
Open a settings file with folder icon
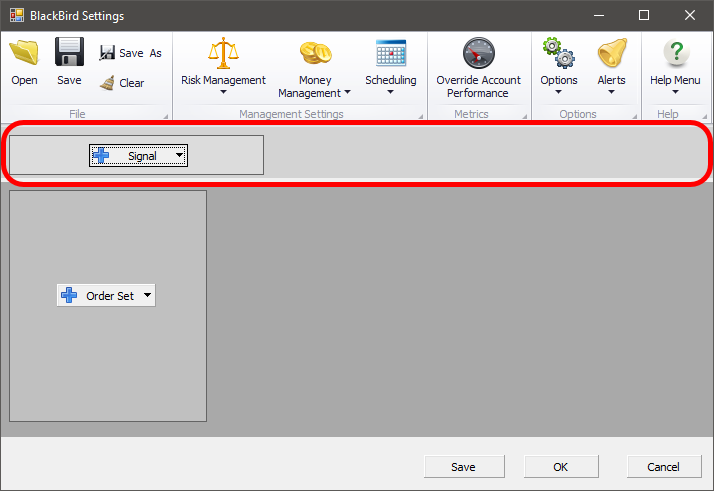(x=25, y=52)
